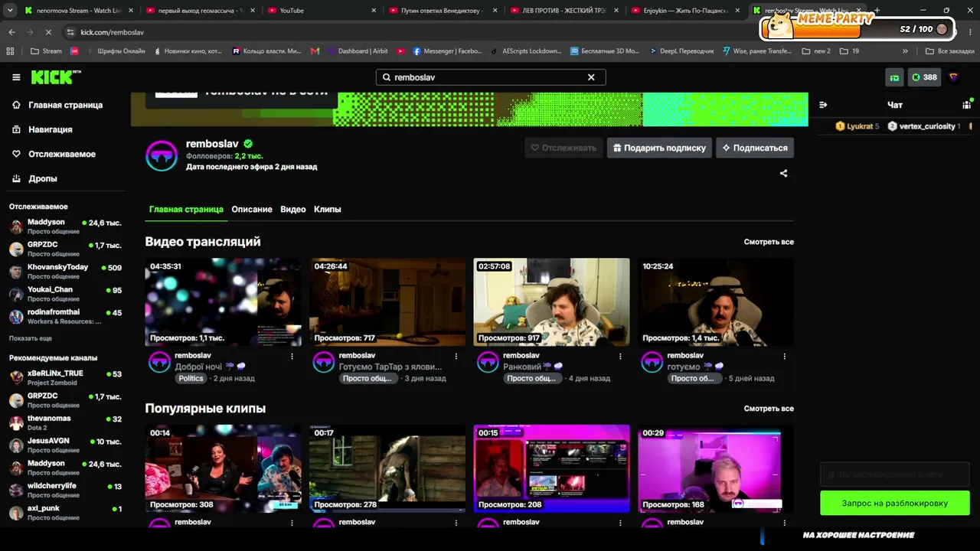This screenshot has height=551, width=980.
Task: Open the 00:15 clip thumbnail
Action: [x=552, y=468]
